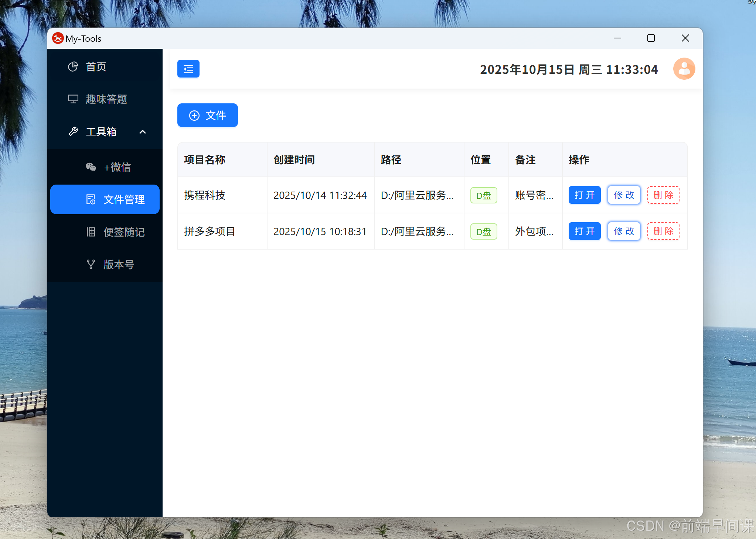Screen dimensions: 756x539
Task: Click the date and time display in header
Action: pyautogui.click(x=569, y=69)
